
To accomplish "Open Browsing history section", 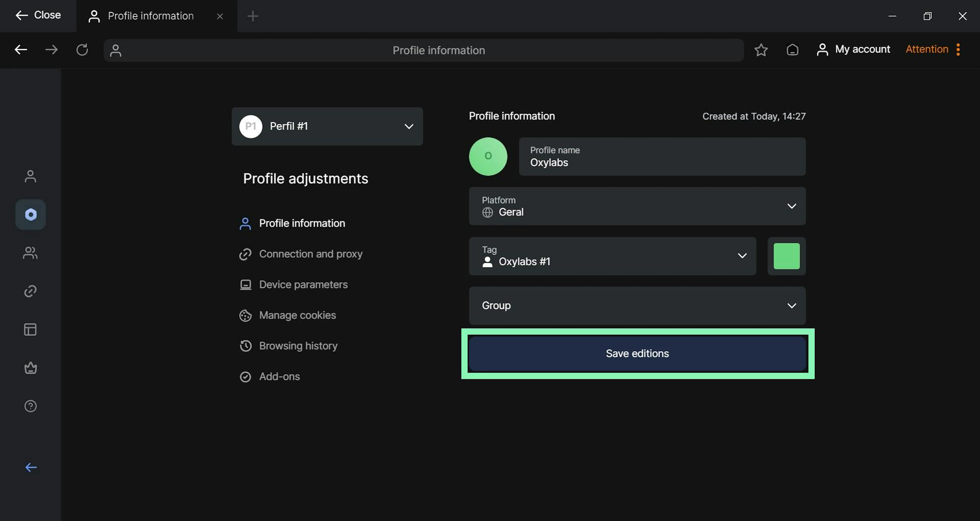I will point(288,346).
